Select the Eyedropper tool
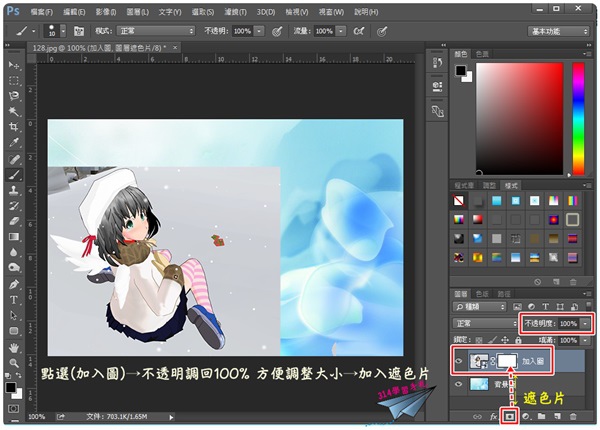This screenshot has height=430, width=600. click(14, 143)
